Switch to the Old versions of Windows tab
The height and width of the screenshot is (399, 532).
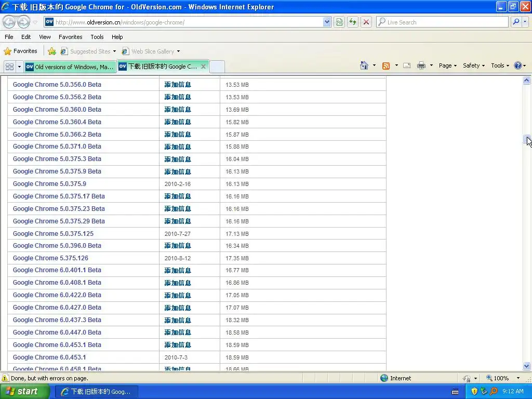tap(70, 66)
